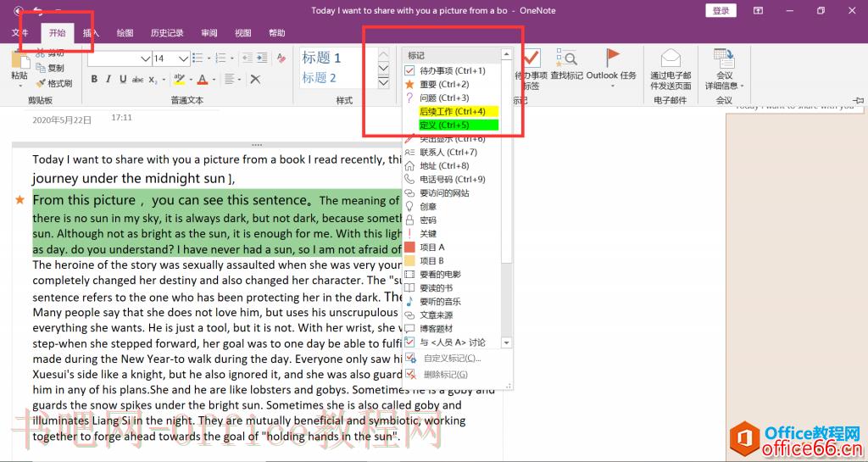This screenshot has height=462, width=868.
Task: Increase the indent level
Action: [x=262, y=58]
